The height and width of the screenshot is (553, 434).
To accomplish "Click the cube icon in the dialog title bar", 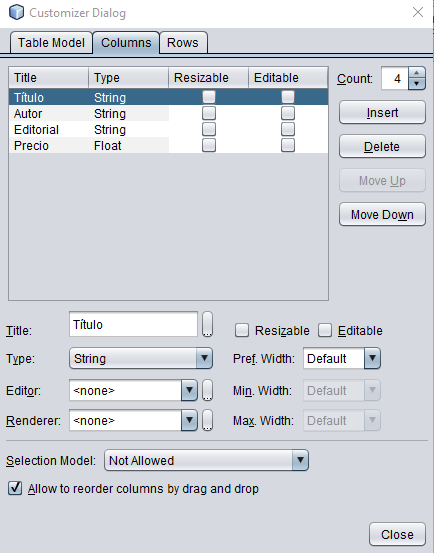I will (16, 13).
